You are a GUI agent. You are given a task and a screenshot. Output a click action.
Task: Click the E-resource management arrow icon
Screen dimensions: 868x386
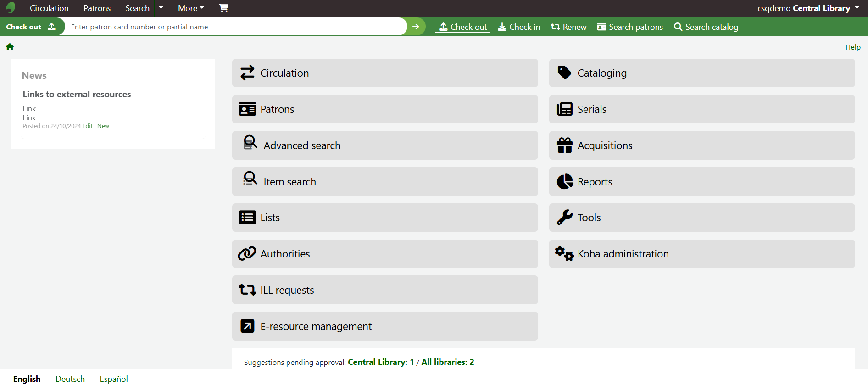pyautogui.click(x=247, y=326)
